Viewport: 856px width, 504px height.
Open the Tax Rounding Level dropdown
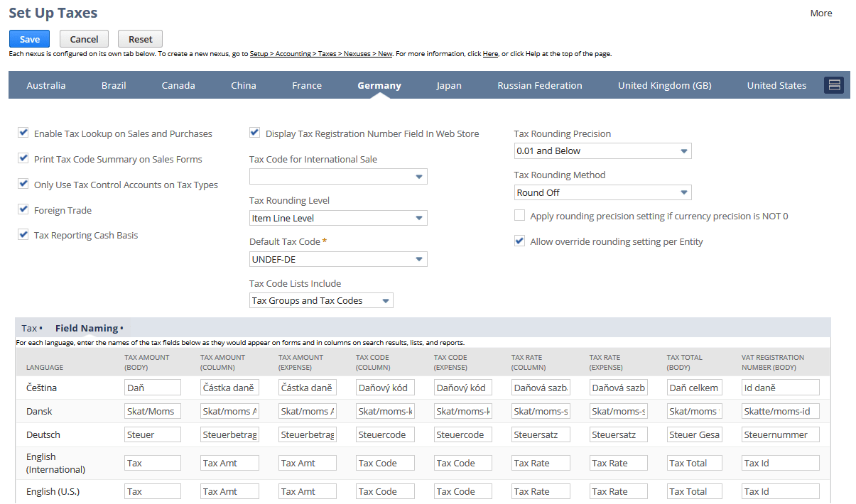coord(420,217)
